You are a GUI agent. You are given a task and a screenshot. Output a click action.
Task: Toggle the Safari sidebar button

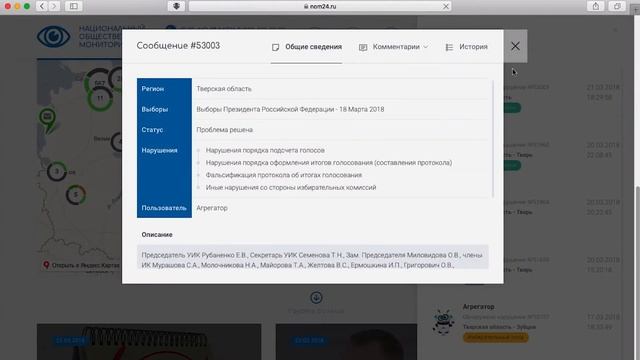click(x=73, y=6)
